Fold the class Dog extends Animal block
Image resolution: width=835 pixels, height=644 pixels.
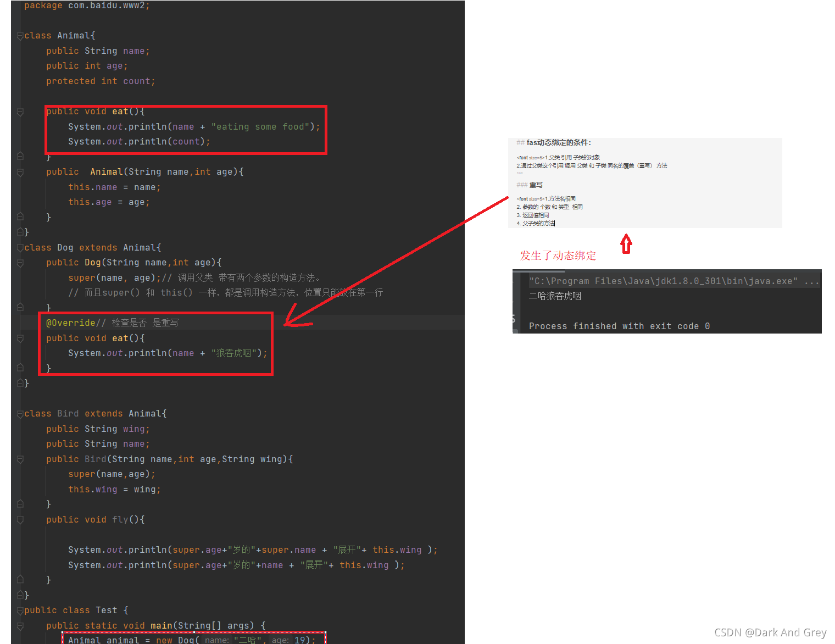point(20,248)
